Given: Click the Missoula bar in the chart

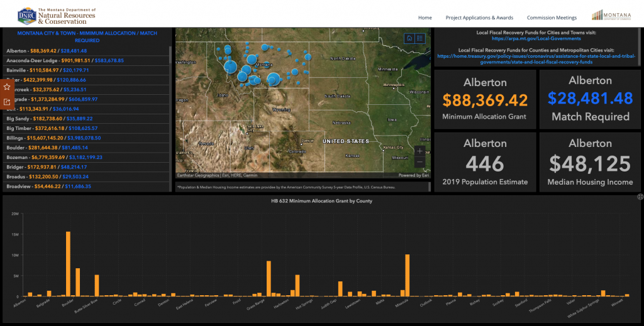Looking at the screenshot, I should 408,275.
